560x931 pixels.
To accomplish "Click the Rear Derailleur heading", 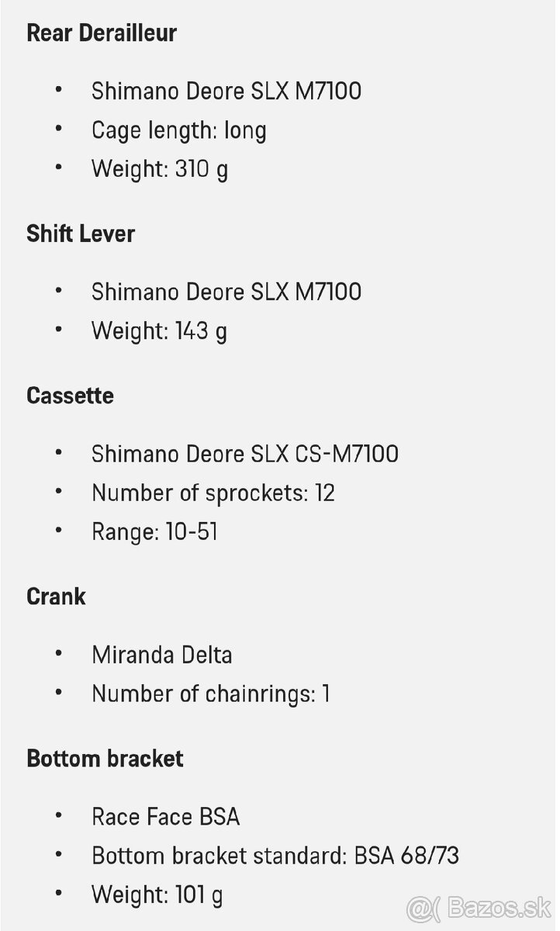I will [x=102, y=33].
